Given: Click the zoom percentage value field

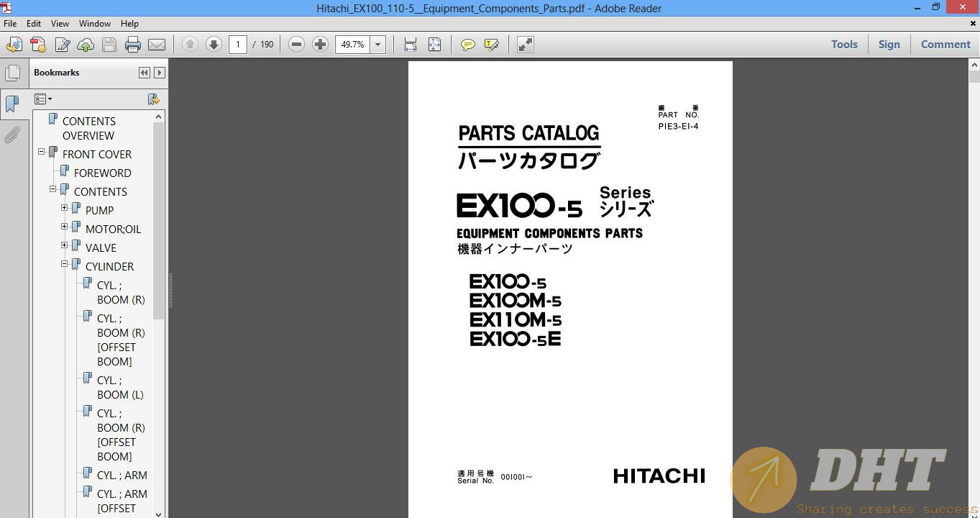Looking at the screenshot, I should 352,45.
